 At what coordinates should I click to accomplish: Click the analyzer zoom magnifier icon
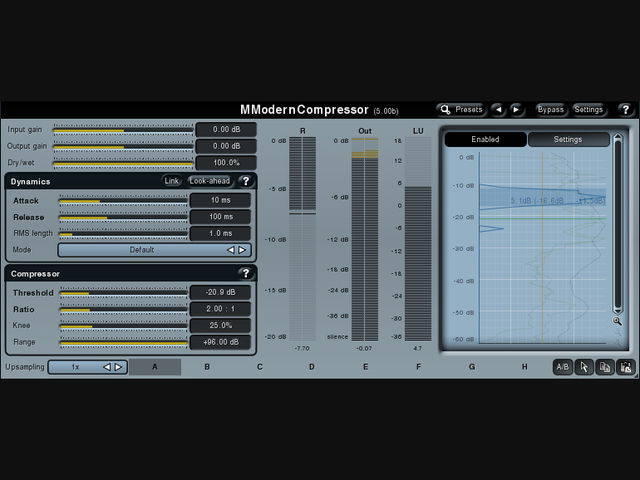(618, 322)
